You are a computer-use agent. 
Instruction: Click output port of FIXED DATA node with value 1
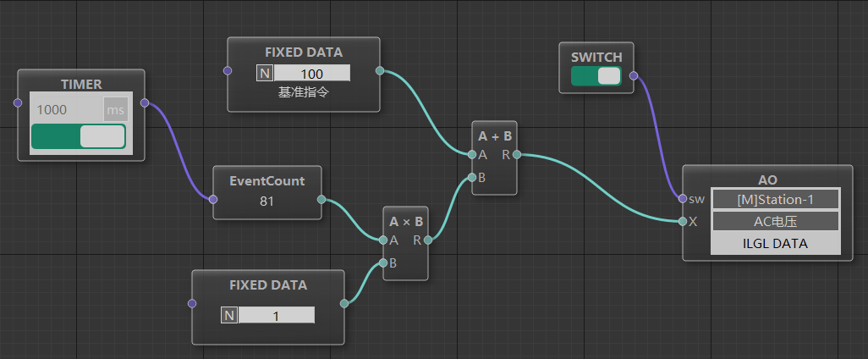(x=343, y=303)
